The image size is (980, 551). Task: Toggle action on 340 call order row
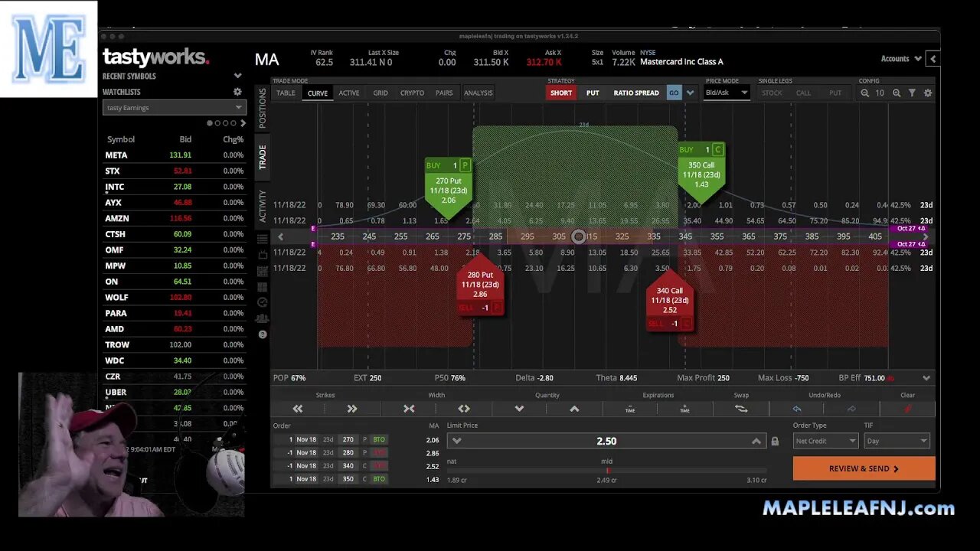click(379, 466)
